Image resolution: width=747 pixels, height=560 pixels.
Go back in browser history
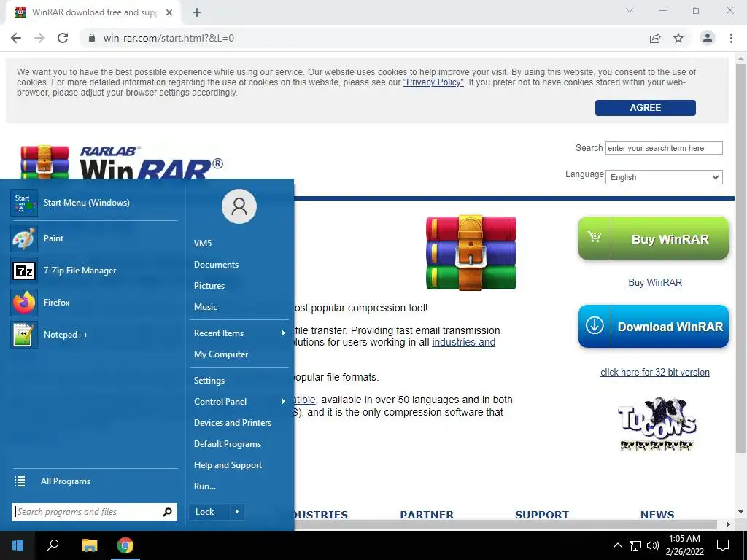[16, 38]
